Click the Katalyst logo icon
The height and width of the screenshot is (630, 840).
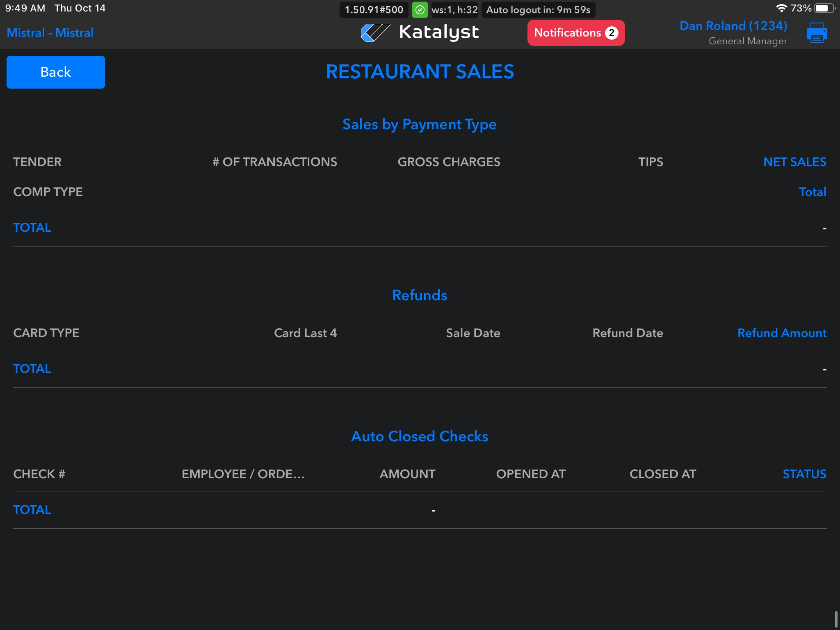point(375,32)
